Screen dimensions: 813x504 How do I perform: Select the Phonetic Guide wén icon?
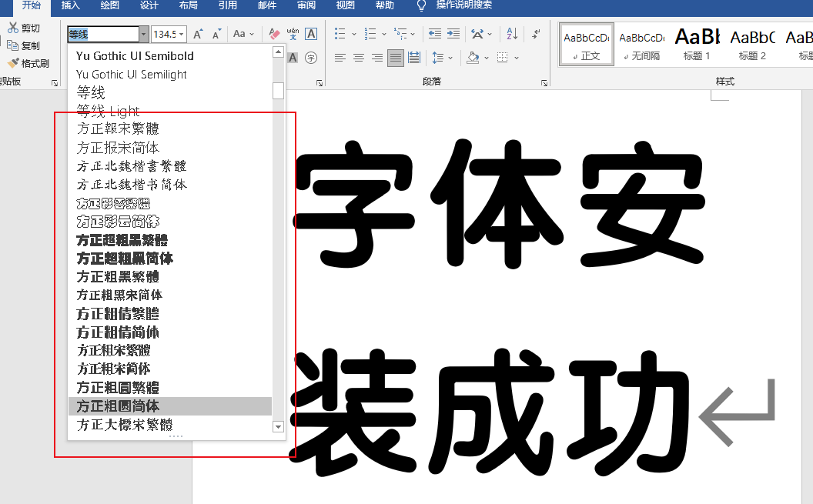tap(293, 34)
